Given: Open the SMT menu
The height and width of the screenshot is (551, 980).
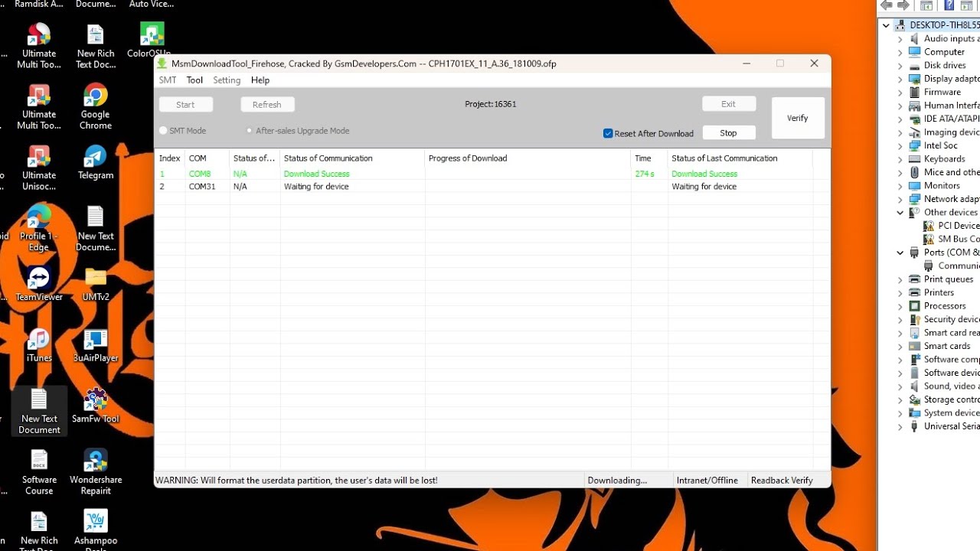Looking at the screenshot, I should click(168, 80).
